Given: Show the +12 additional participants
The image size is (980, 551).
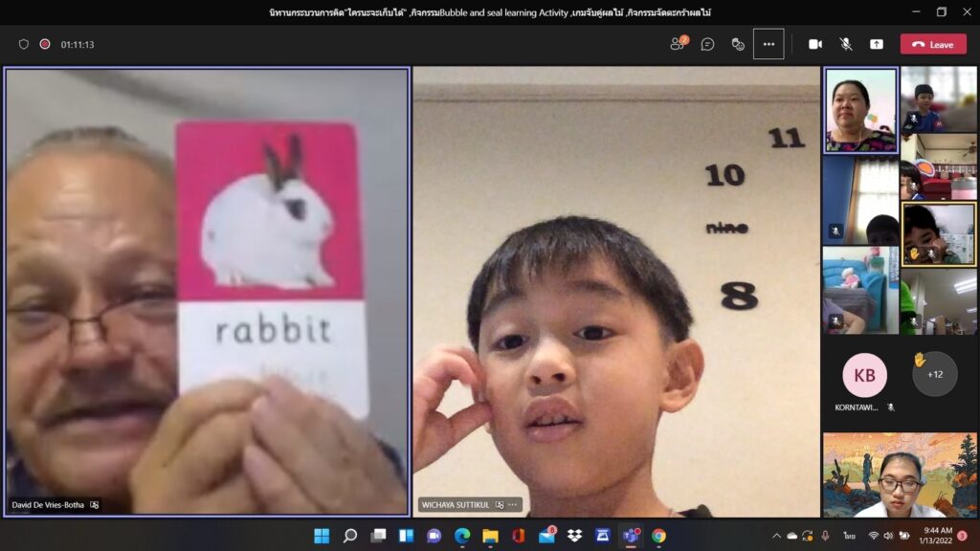Looking at the screenshot, I should tap(934, 374).
